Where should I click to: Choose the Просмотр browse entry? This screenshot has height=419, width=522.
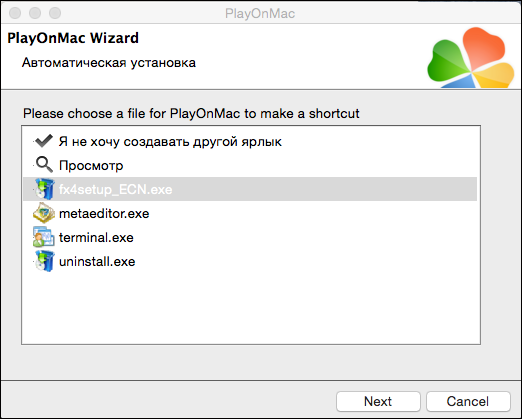coord(91,166)
